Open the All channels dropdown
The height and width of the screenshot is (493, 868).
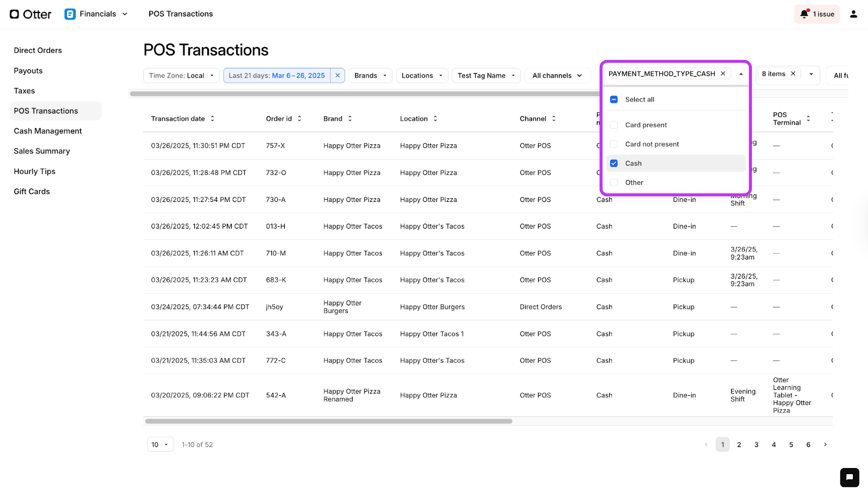coord(558,75)
